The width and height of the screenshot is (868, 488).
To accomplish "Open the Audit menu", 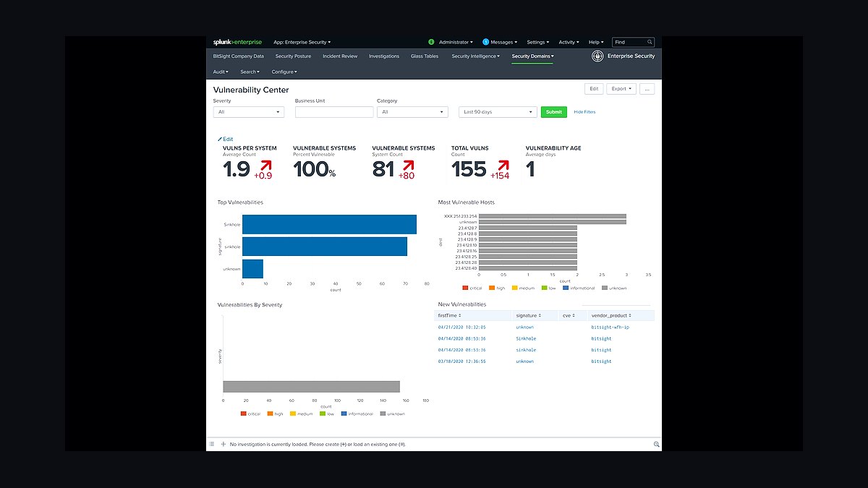I will coord(221,72).
